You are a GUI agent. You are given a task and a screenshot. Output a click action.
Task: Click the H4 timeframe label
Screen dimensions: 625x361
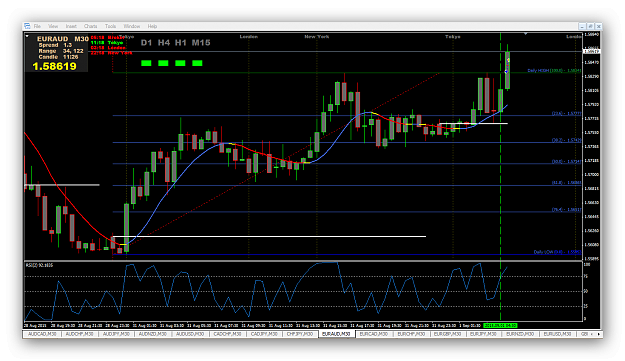tap(164, 43)
